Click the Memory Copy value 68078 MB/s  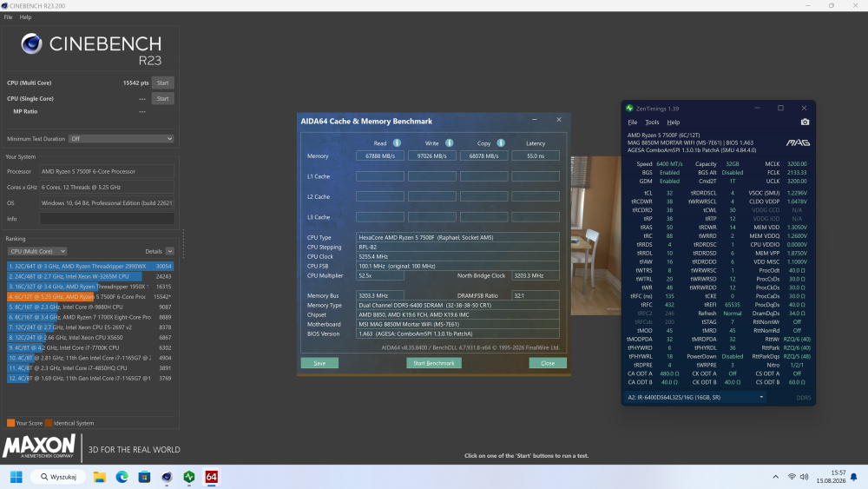point(483,156)
